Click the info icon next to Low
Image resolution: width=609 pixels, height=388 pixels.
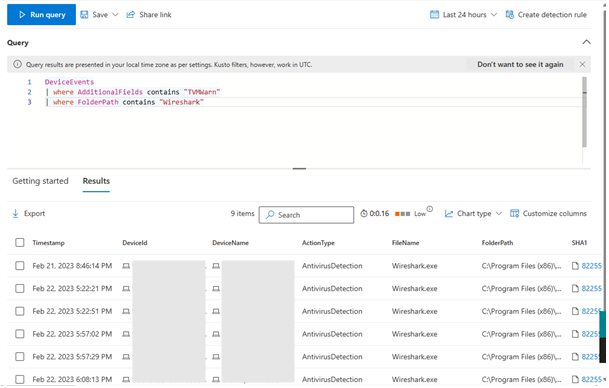pos(430,209)
